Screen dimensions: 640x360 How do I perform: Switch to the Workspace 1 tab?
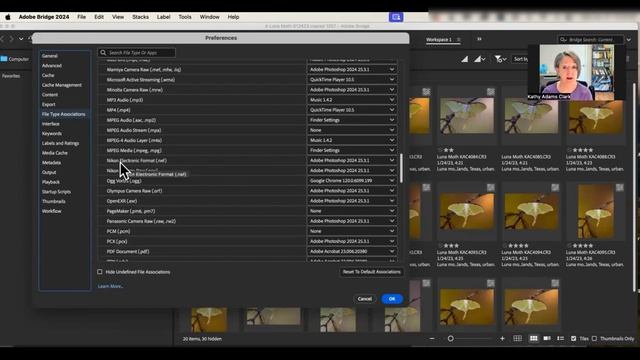click(x=439, y=40)
